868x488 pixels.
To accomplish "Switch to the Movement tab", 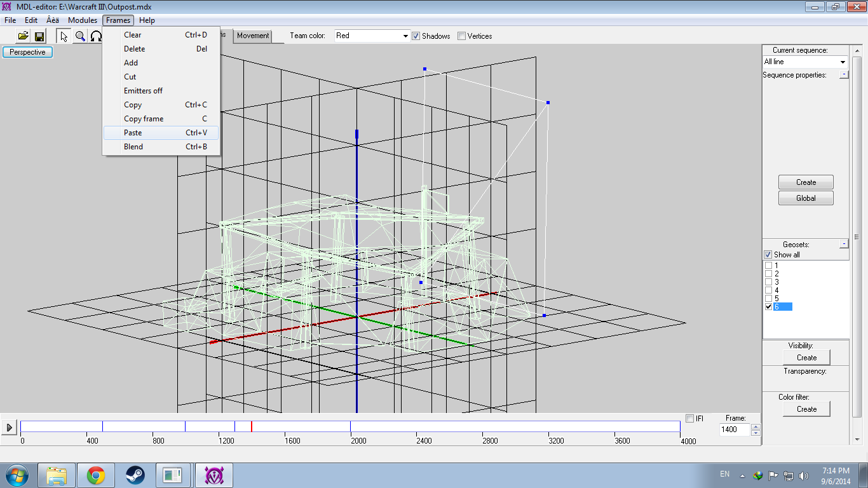I will point(253,36).
